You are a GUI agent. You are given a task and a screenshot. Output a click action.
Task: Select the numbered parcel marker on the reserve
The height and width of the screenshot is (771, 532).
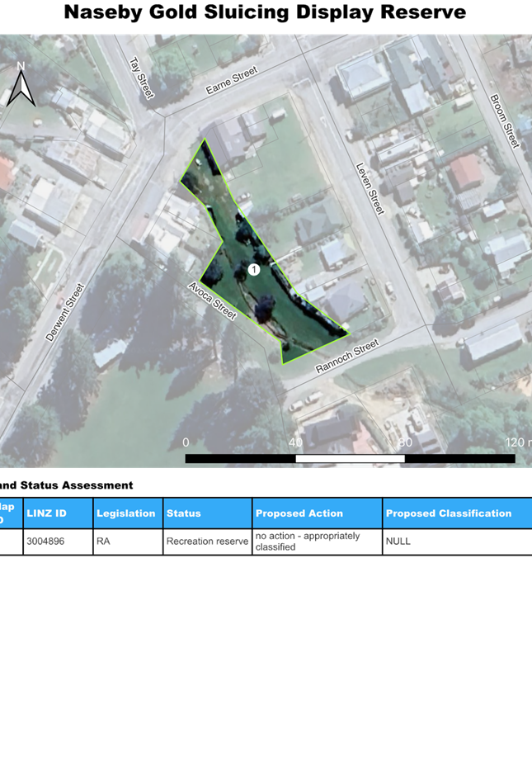(x=254, y=270)
